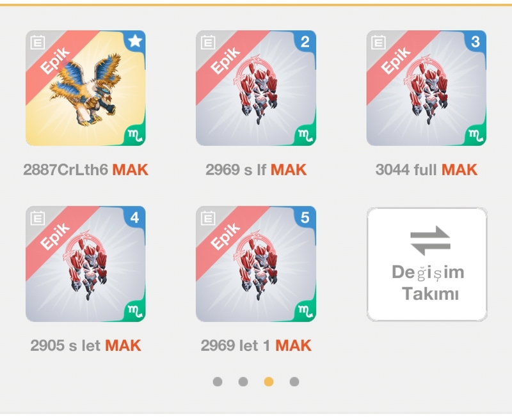Select the active yellow page dot
Image resolution: width=512 pixels, height=420 pixels.
point(269,382)
